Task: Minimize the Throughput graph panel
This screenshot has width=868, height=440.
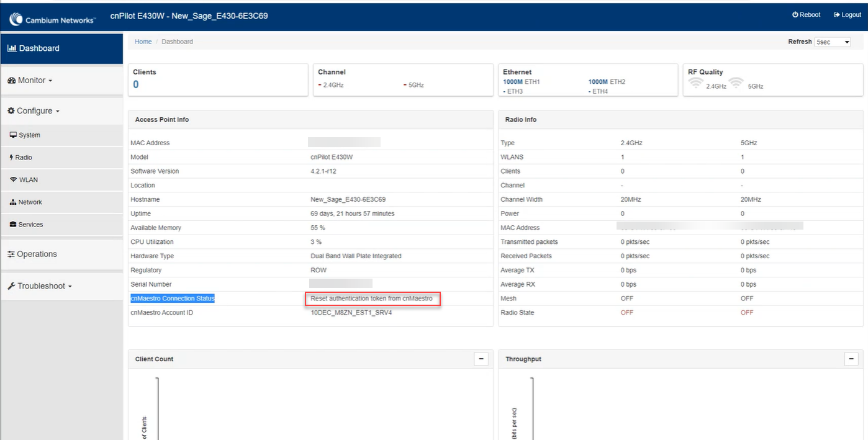Action: (851, 359)
